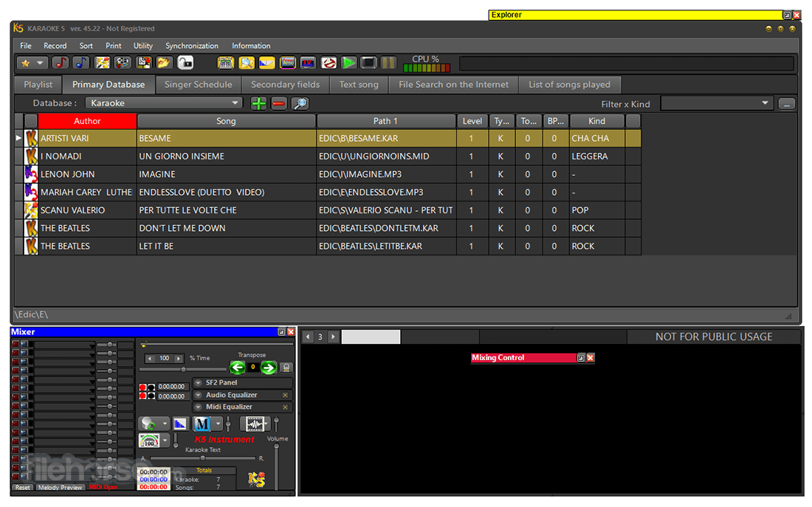Click the blue M icon in Mixer
The image size is (812, 507).
(202, 424)
